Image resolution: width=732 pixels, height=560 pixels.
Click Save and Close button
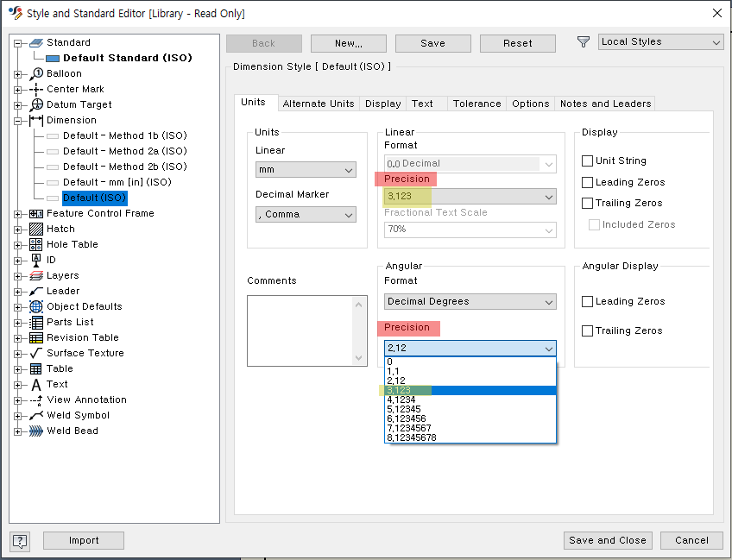click(608, 540)
